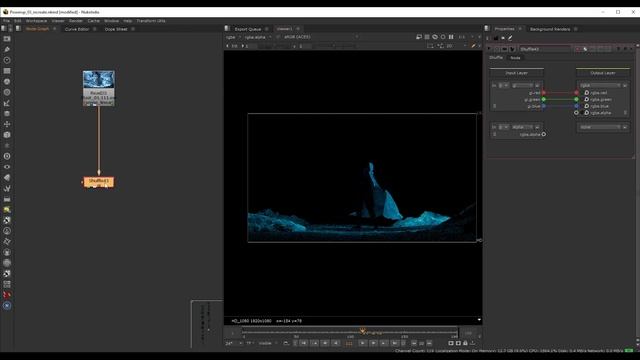The width and height of the screenshot is (640, 360).
Task: Open the Workspace menu
Action: [36, 21]
